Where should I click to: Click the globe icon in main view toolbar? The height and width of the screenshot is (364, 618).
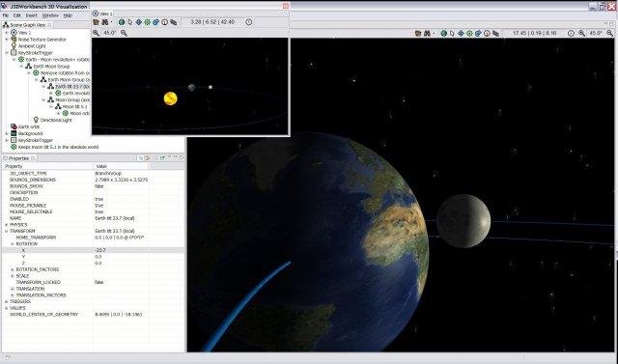coord(444,34)
